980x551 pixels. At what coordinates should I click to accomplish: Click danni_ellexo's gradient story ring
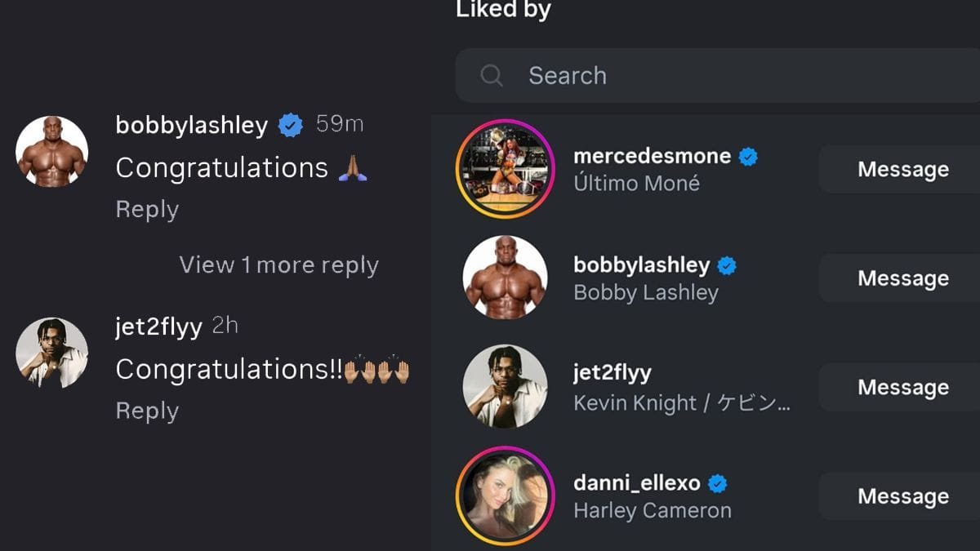click(505, 496)
